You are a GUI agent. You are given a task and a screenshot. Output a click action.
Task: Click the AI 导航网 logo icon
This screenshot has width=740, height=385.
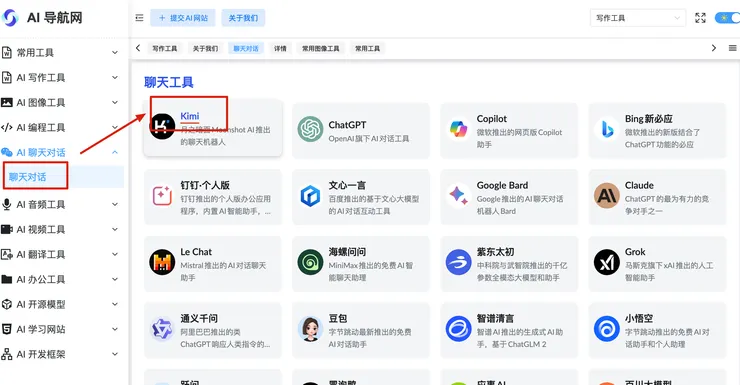pos(10,18)
